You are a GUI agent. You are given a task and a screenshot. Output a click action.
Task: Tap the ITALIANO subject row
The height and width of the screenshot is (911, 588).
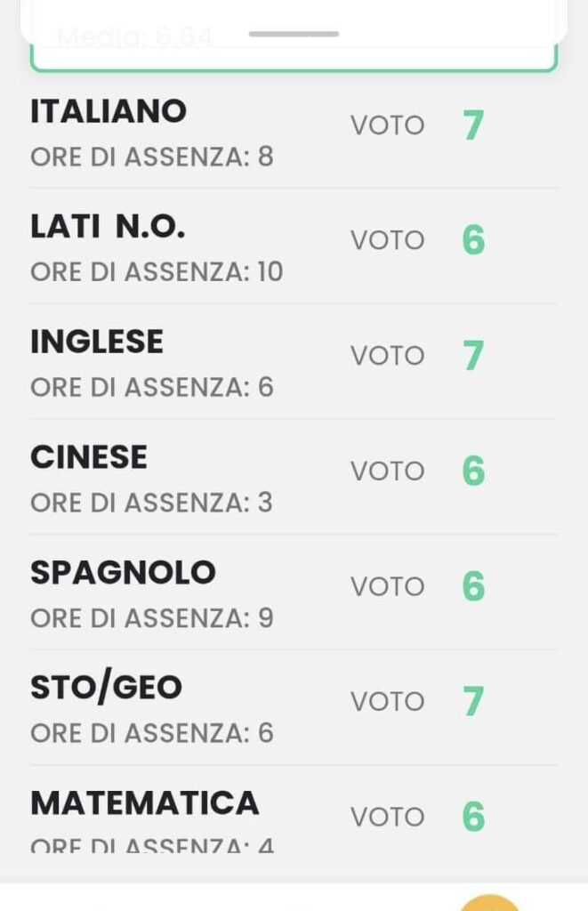pos(294,133)
